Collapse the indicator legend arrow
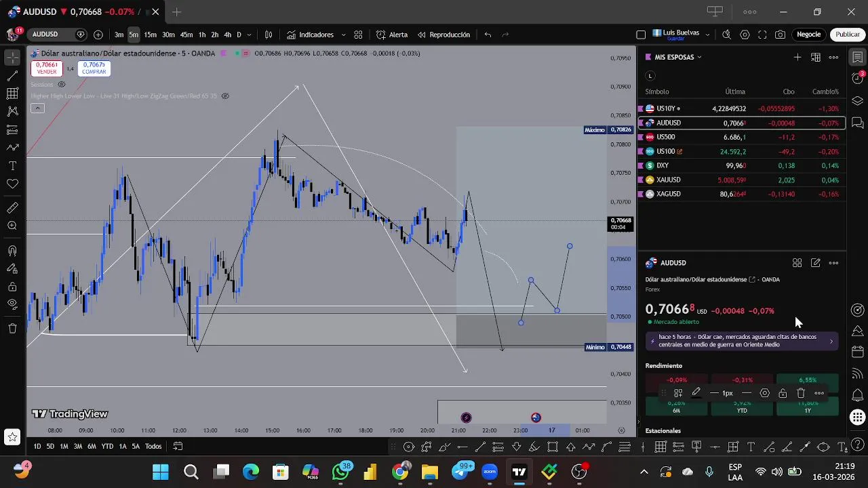Screen dimensions: 868x488 point(37,108)
